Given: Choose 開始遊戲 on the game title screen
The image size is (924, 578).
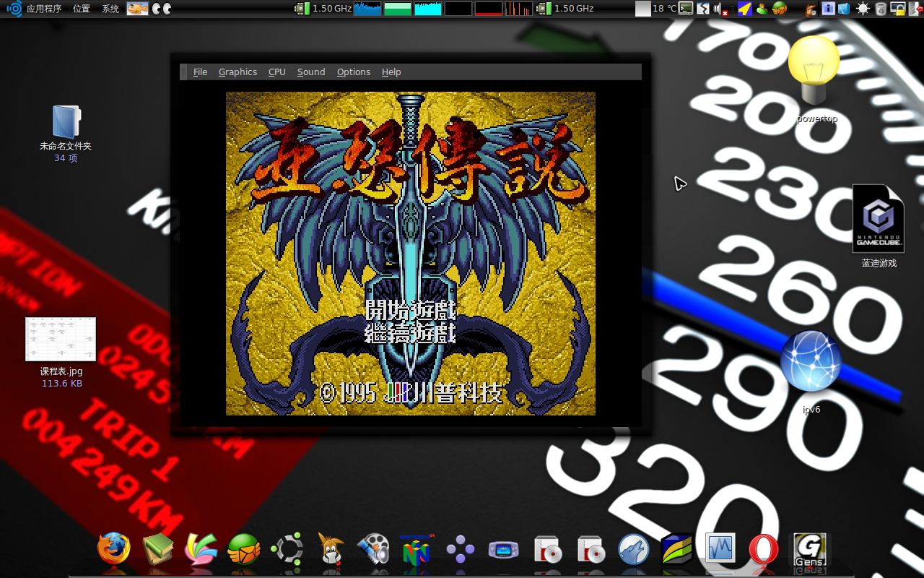Looking at the screenshot, I should (411, 310).
